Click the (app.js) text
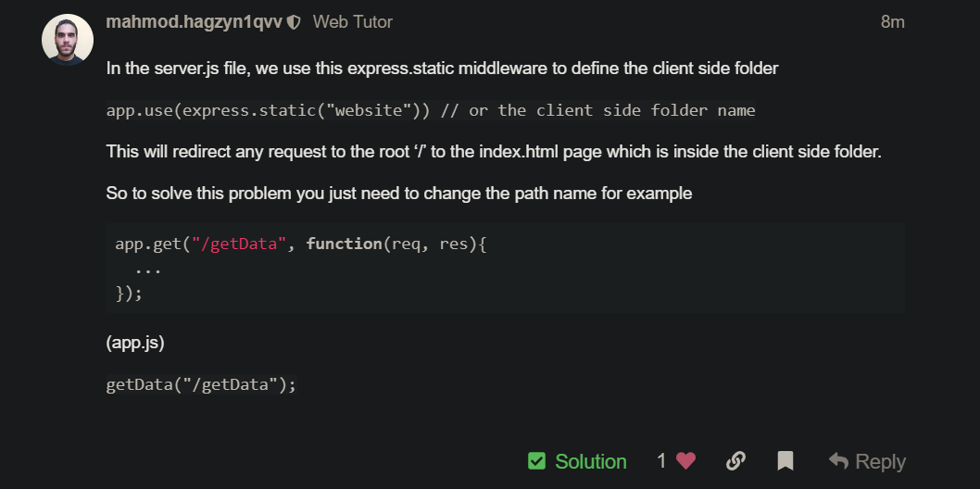980x489 pixels. pyautogui.click(x=135, y=343)
